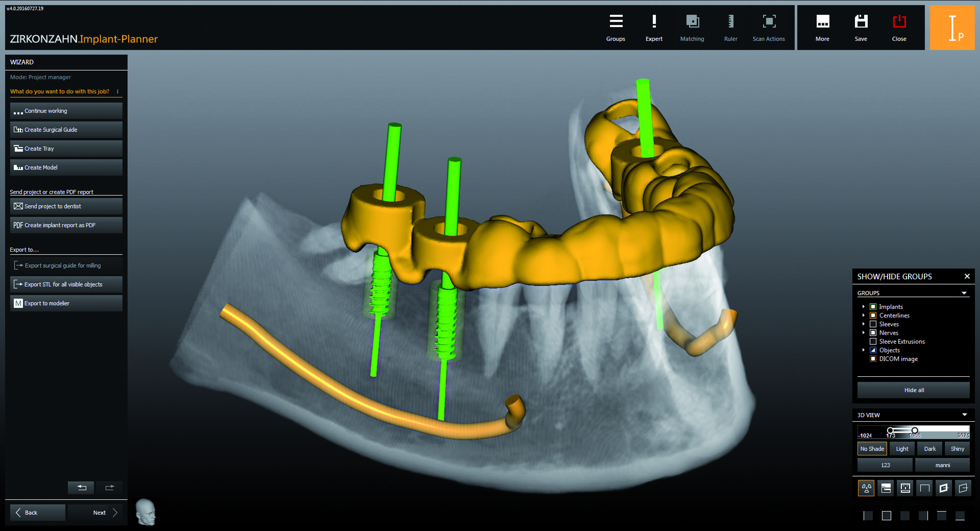Choose Send project to dentist
This screenshot has width=980, height=531.
click(66, 206)
